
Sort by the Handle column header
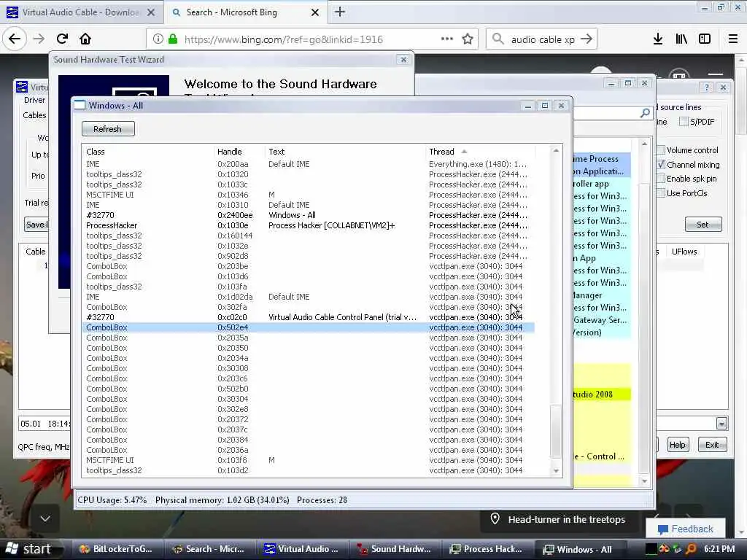pyautogui.click(x=239, y=152)
